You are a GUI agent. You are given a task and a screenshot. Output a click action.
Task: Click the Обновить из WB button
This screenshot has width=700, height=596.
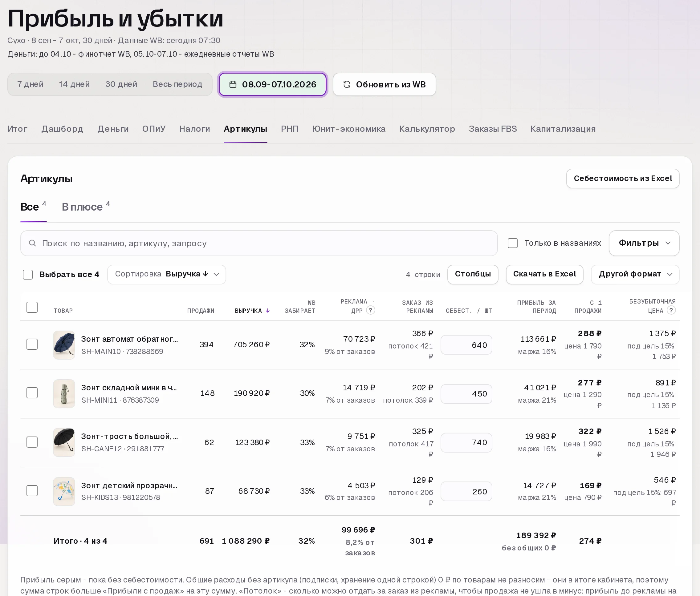point(384,84)
